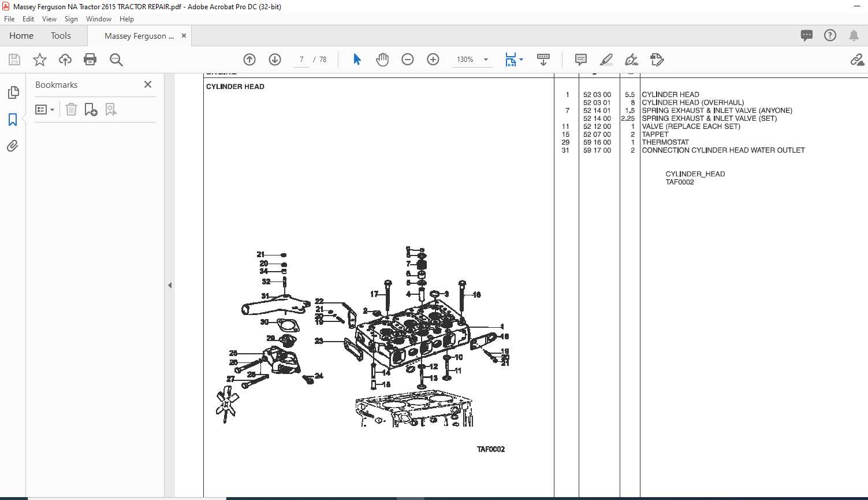Open the bookmarks options dropdown

(45, 110)
